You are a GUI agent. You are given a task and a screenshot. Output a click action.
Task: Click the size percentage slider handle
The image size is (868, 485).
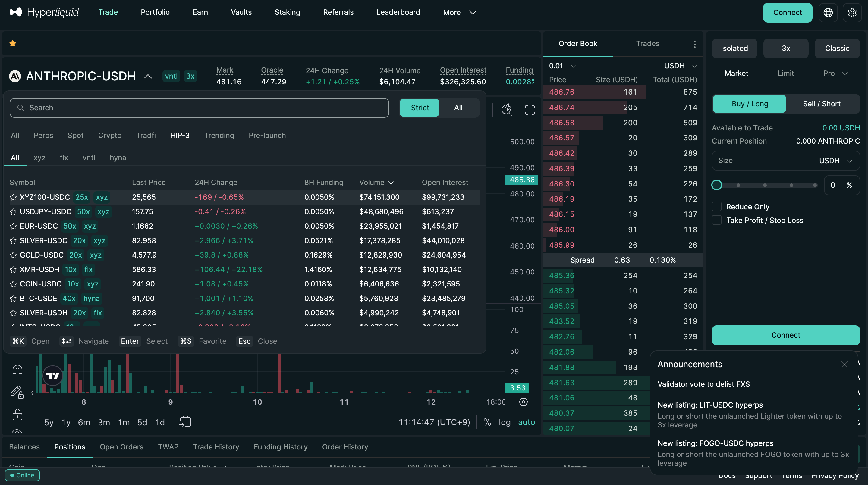pos(717,185)
